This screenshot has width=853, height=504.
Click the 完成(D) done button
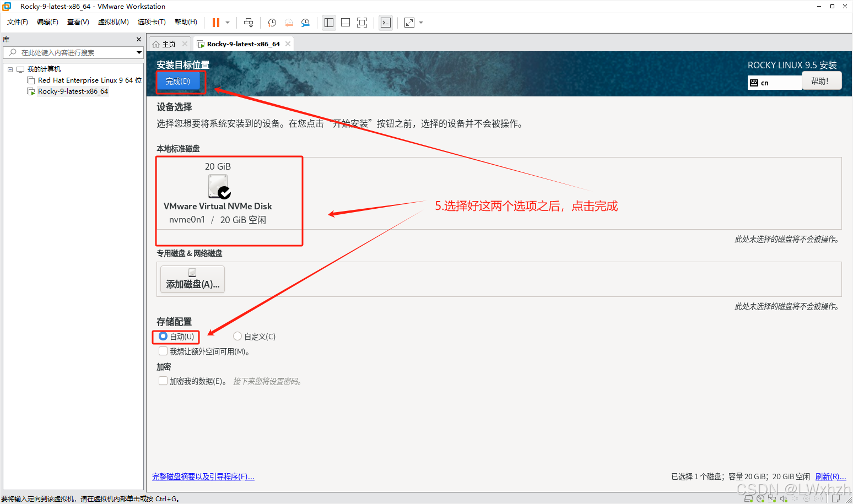tap(178, 82)
